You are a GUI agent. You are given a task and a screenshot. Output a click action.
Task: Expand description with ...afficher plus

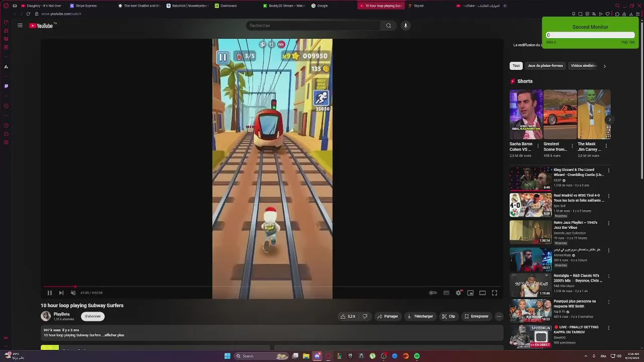(x=113, y=335)
